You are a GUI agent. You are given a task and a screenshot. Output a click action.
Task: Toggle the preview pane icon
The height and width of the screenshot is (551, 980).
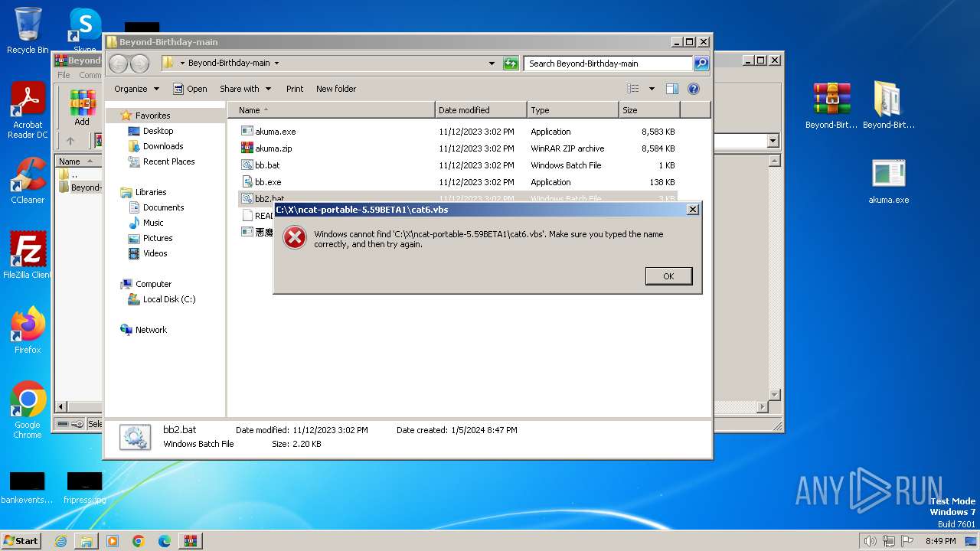672,89
